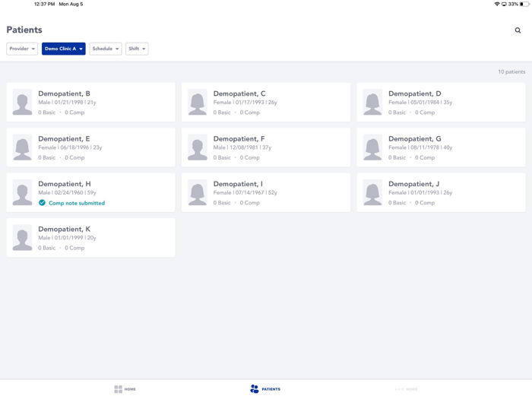Click 0 Comp on Demopatient, D card
532x399 pixels.
pos(425,112)
